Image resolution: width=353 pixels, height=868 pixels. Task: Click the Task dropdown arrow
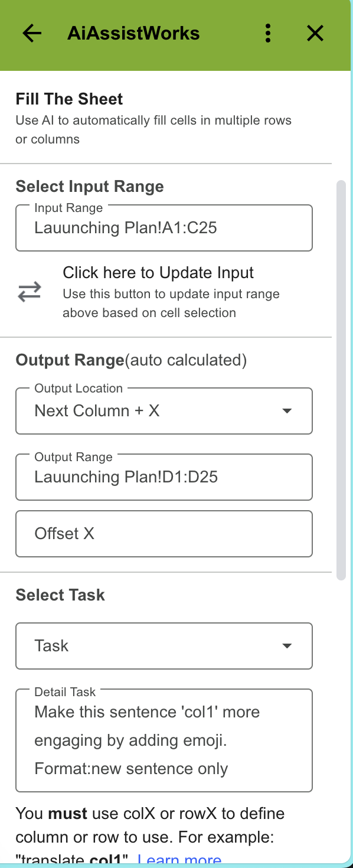pos(287,645)
